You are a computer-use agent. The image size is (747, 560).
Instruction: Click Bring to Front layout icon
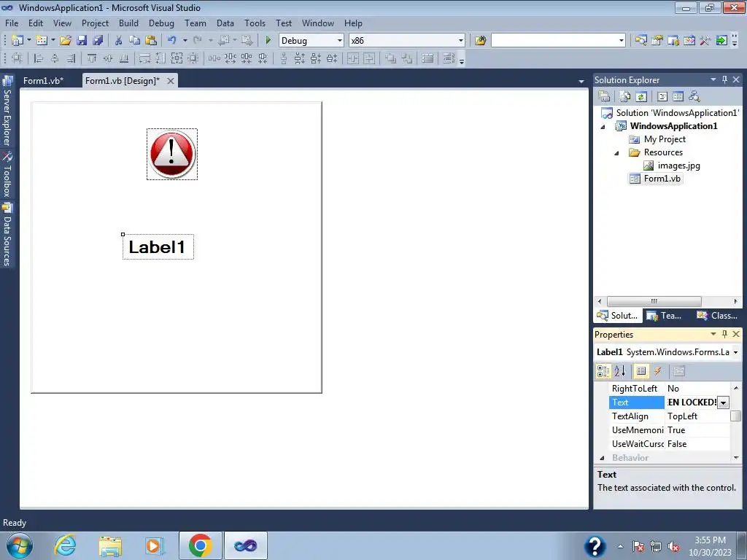391,58
